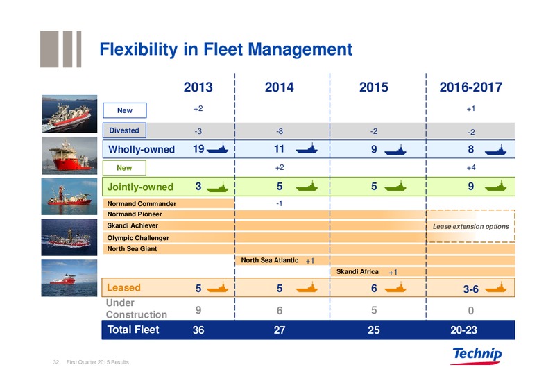Click the blue ship icon beside 8 in 2016-2017

click(495, 150)
